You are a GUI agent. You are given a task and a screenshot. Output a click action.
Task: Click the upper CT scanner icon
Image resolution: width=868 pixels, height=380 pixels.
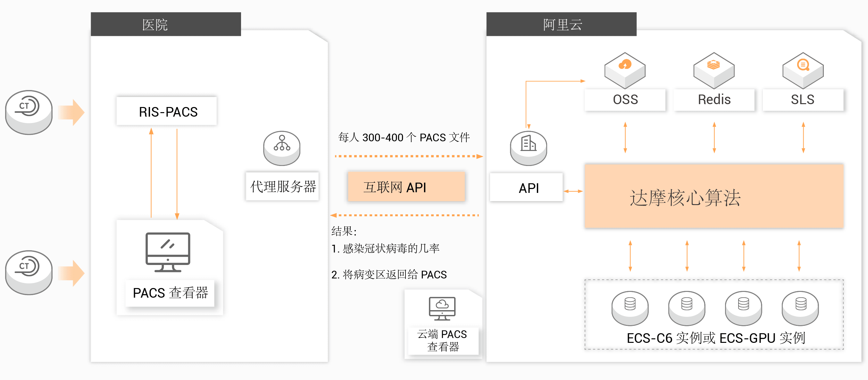pyautogui.click(x=29, y=112)
